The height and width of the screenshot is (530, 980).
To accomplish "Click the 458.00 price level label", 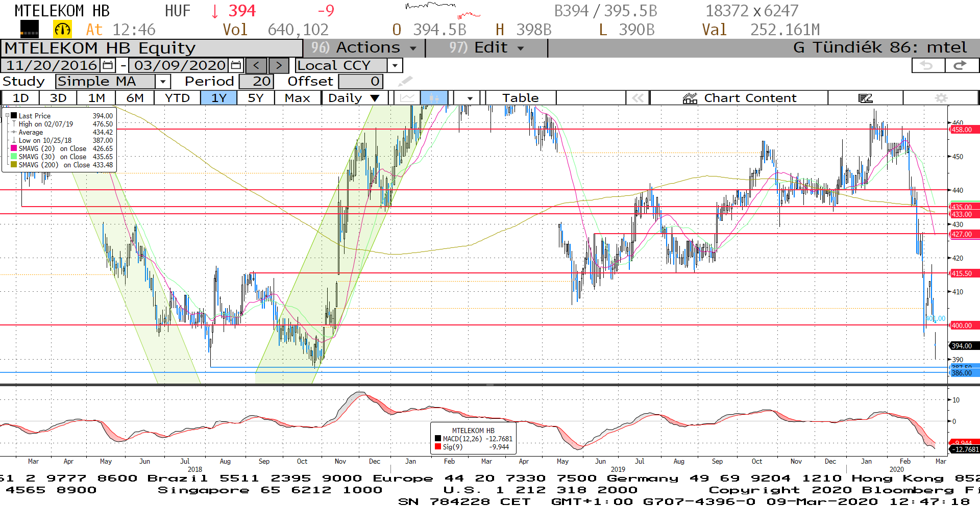I will [x=964, y=130].
